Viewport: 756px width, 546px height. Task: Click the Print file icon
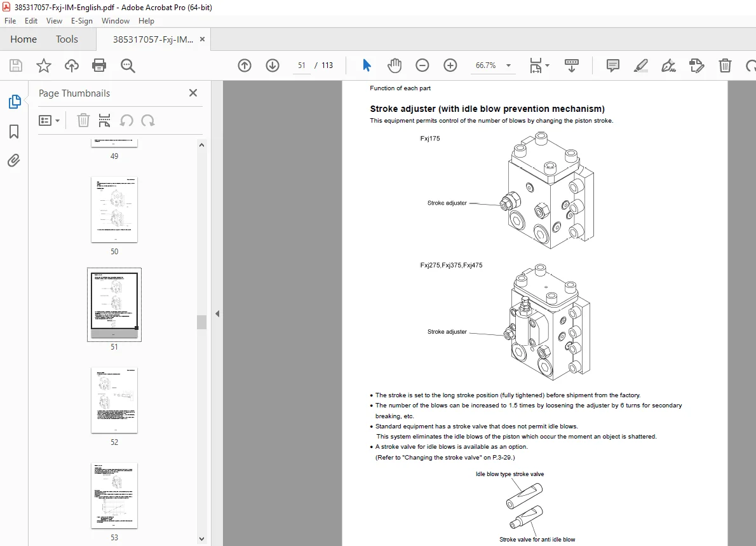click(99, 65)
